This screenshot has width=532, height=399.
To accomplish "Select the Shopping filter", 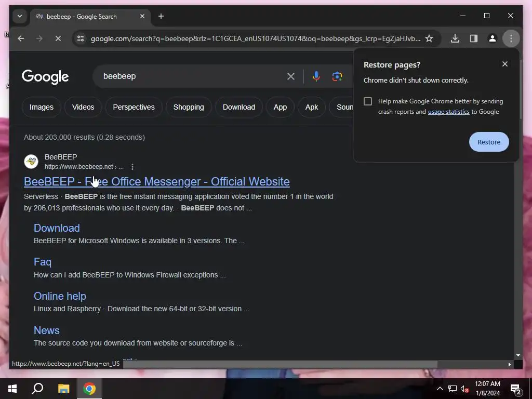I will click(x=189, y=107).
